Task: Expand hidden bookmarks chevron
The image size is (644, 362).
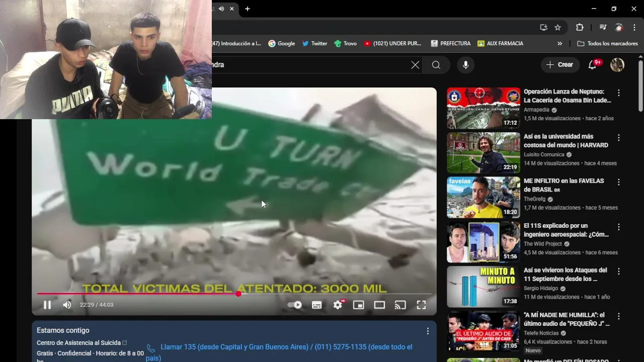Action: (559, 44)
